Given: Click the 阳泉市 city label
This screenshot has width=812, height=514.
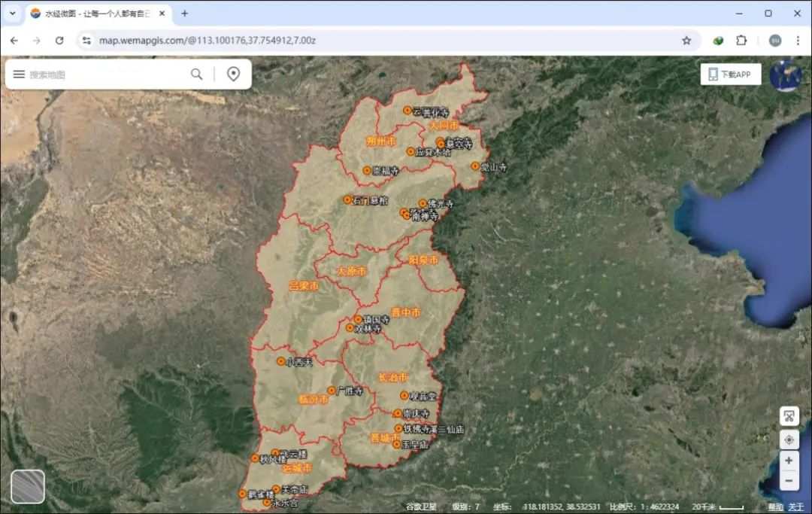Looking at the screenshot, I should point(423,260).
